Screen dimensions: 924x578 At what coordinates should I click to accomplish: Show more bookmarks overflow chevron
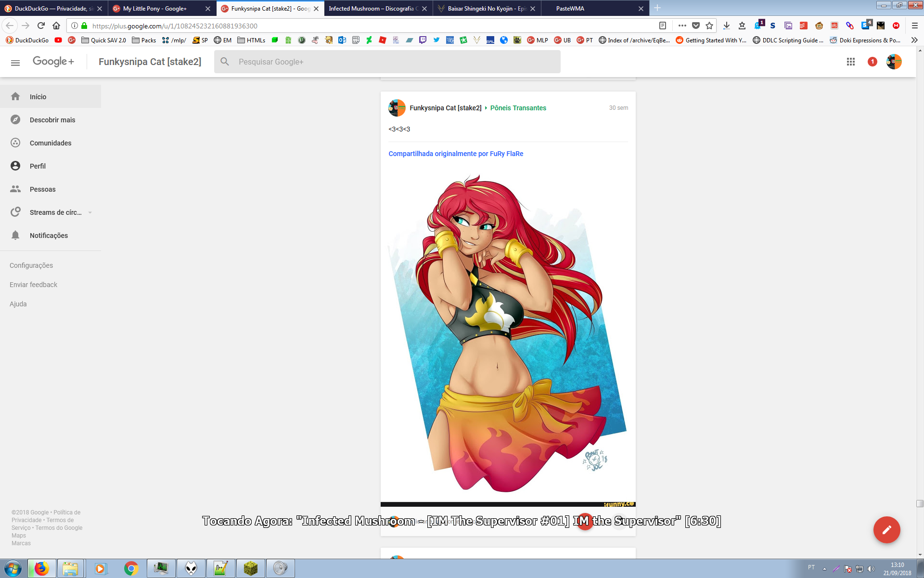(x=914, y=40)
